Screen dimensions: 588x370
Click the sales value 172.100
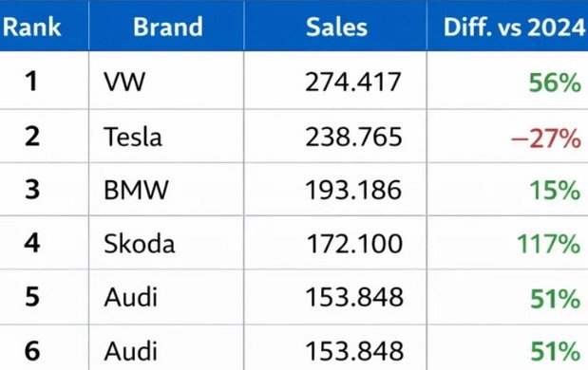pos(354,244)
